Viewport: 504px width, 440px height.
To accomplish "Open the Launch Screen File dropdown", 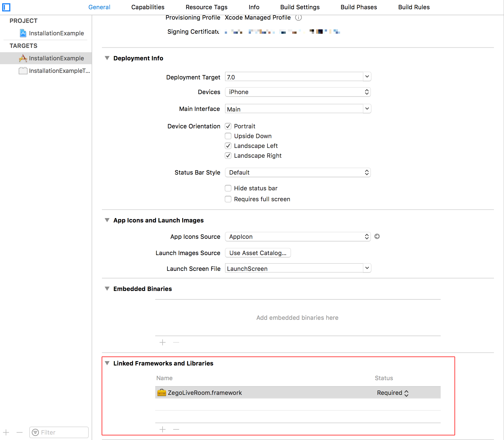I will 367,268.
